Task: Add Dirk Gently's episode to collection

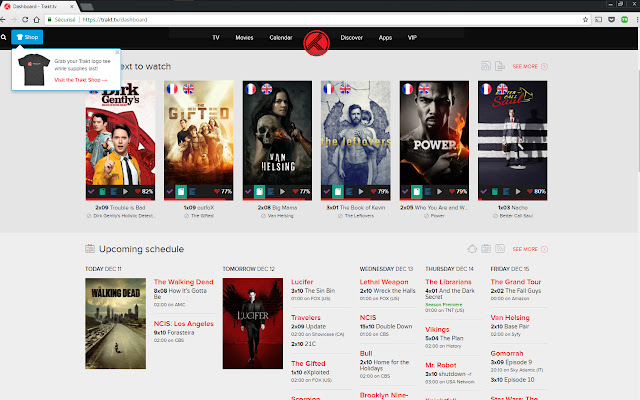Action: coord(102,191)
